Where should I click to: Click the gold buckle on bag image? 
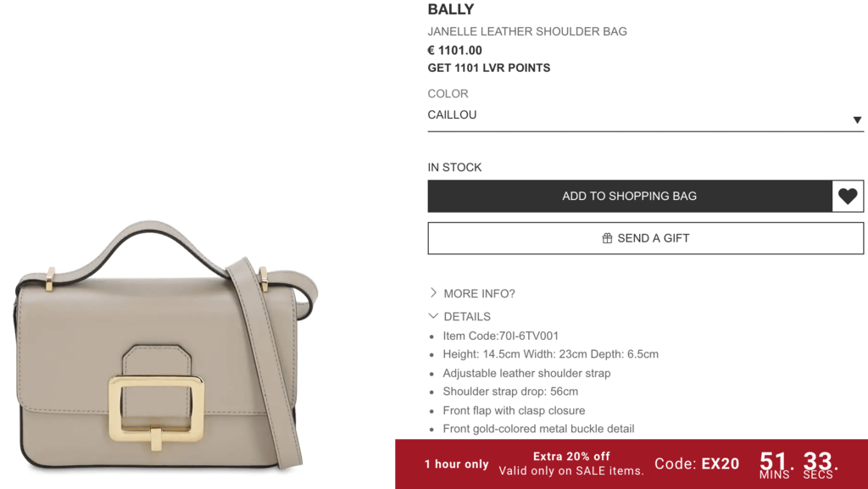point(157,410)
